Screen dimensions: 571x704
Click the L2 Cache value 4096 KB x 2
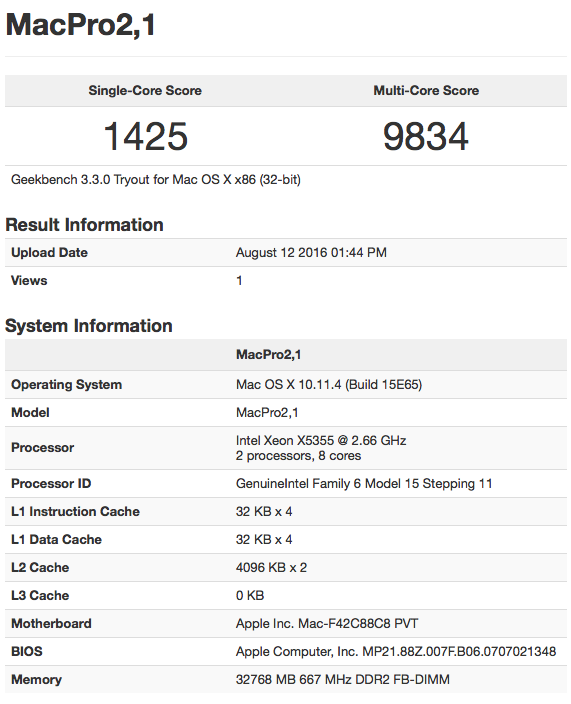click(x=271, y=568)
